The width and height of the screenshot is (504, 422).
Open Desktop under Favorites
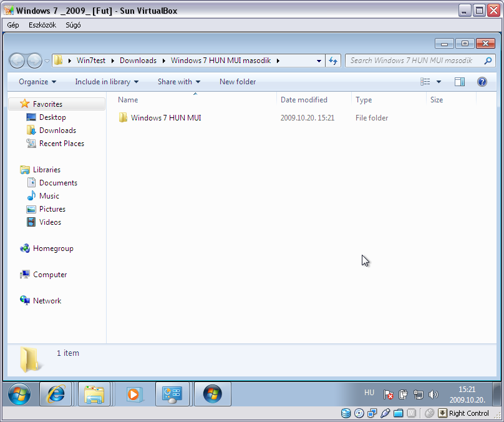(52, 117)
